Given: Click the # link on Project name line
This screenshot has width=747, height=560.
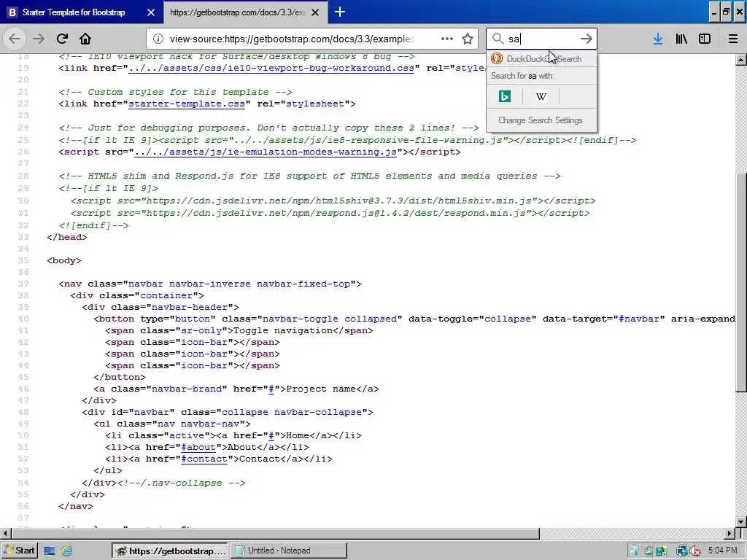Looking at the screenshot, I should (271, 389).
